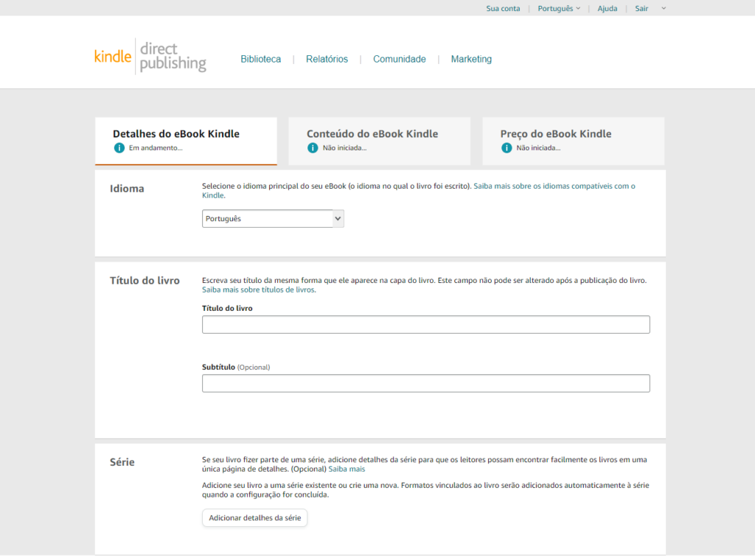Open the Comunidade section
The height and width of the screenshot is (560, 755).
399,59
